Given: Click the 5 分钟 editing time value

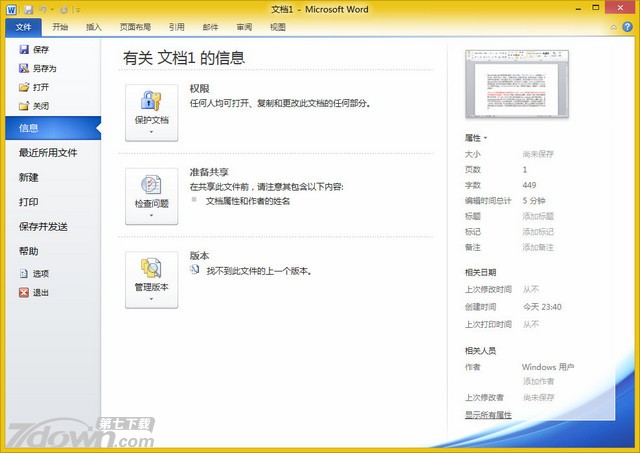Looking at the screenshot, I should 534,201.
